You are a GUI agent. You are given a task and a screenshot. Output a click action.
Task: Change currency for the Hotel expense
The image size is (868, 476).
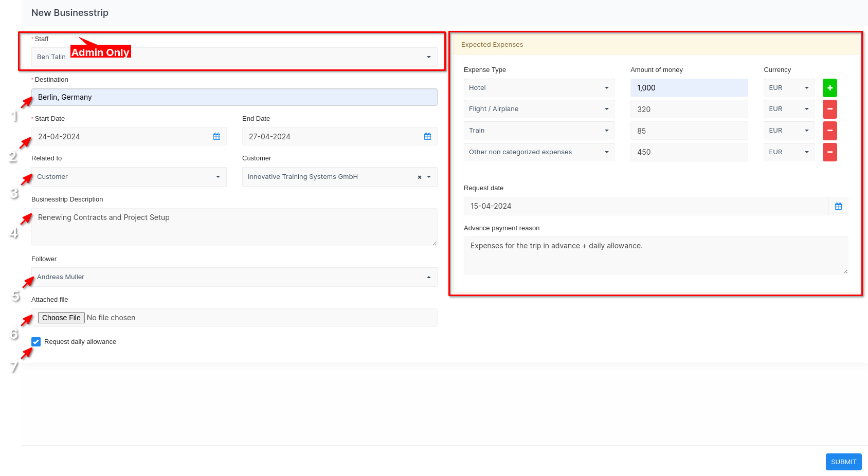(x=788, y=88)
